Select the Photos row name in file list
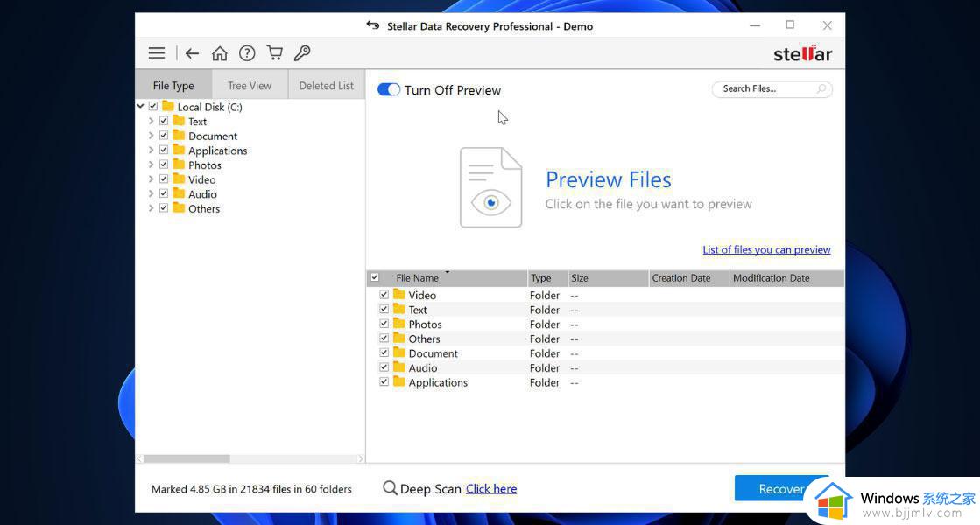This screenshot has height=525, width=980. point(425,325)
